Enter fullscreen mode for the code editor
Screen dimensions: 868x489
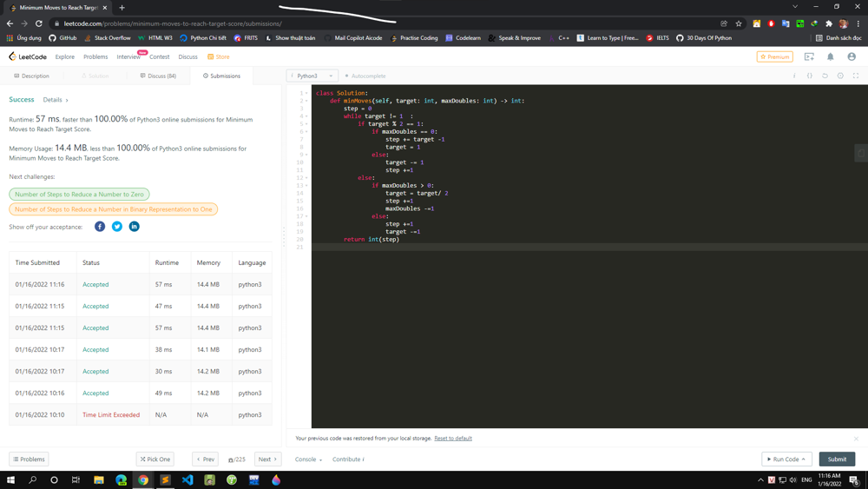tap(856, 76)
